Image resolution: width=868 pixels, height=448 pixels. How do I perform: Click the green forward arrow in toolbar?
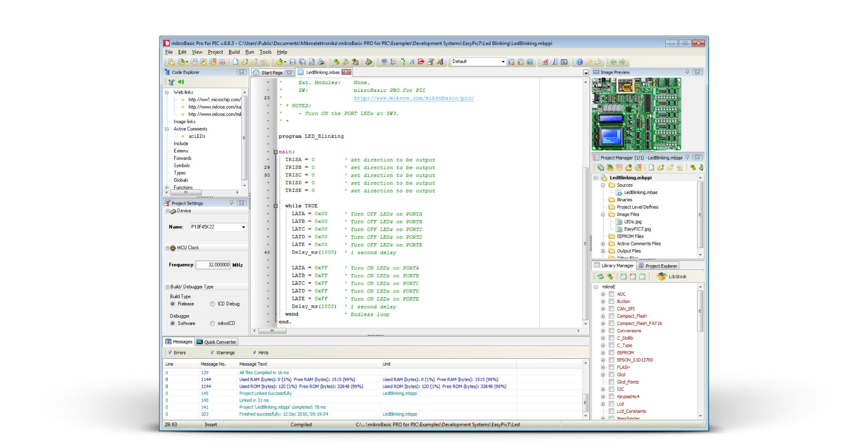[x=622, y=62]
